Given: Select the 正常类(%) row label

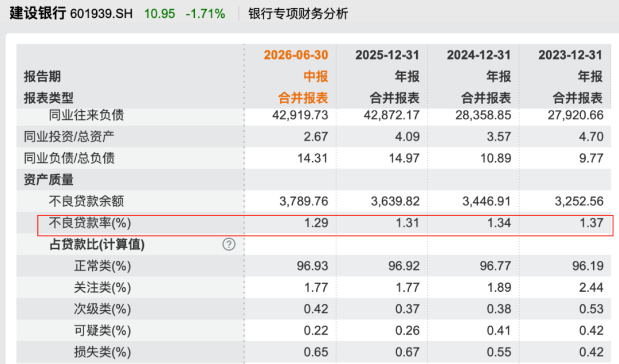Looking at the screenshot, I should pyautogui.click(x=103, y=266).
